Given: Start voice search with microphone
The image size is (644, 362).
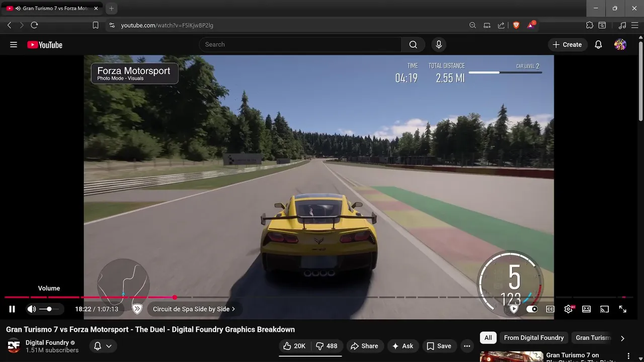Looking at the screenshot, I should pyautogui.click(x=439, y=45).
